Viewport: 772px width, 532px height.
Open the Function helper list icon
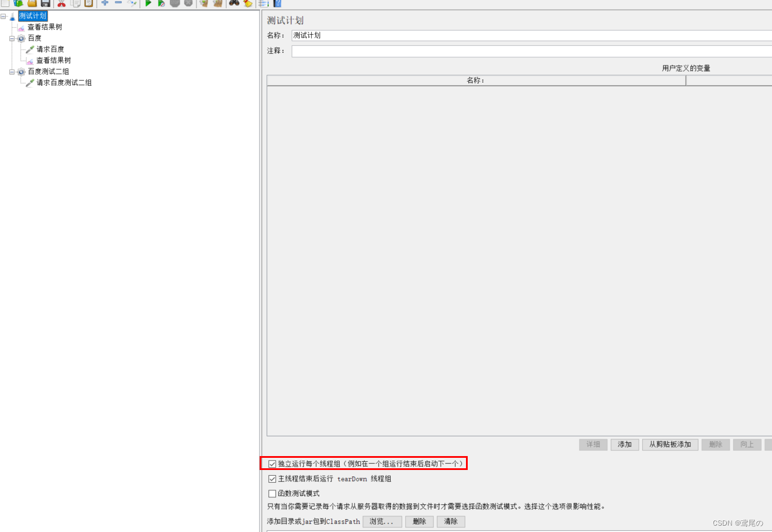pos(264,3)
